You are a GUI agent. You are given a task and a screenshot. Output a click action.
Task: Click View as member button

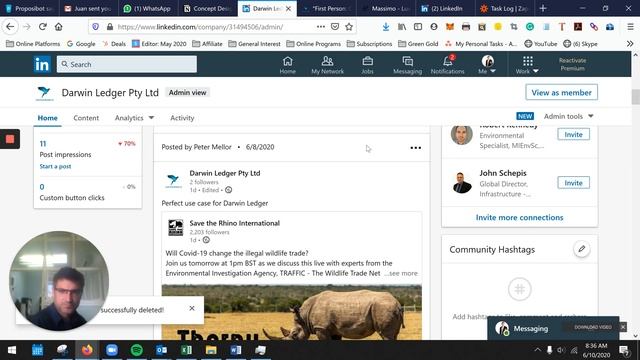(x=561, y=92)
